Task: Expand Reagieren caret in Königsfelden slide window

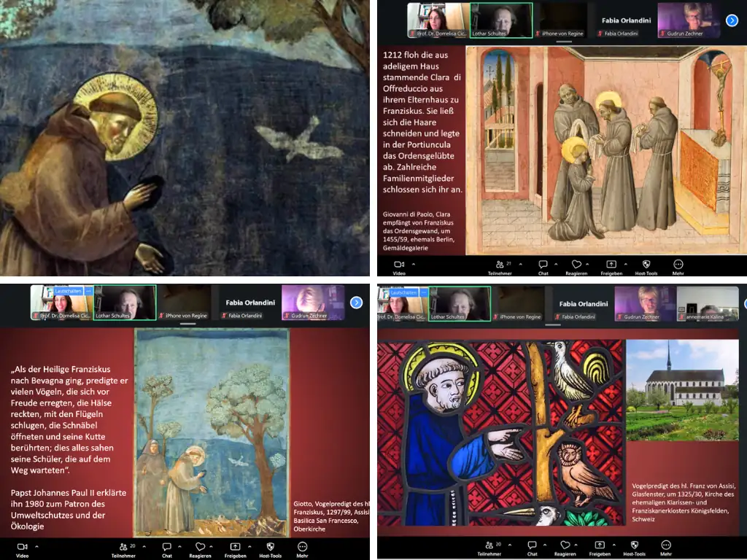Action: pos(576,544)
